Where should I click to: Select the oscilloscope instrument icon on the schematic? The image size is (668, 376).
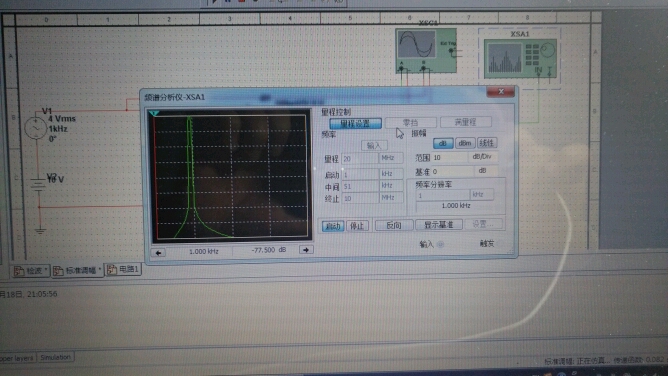click(426, 50)
